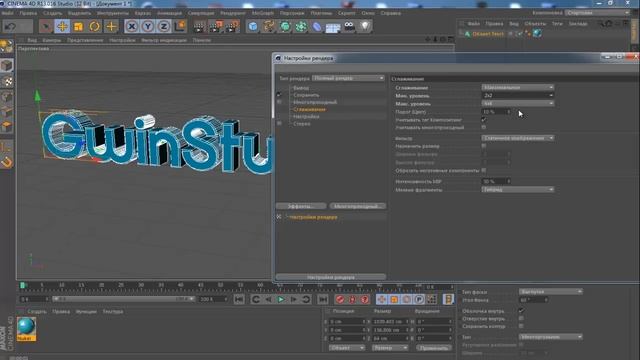
Task: Go to end of timeline
Action: tap(322, 299)
